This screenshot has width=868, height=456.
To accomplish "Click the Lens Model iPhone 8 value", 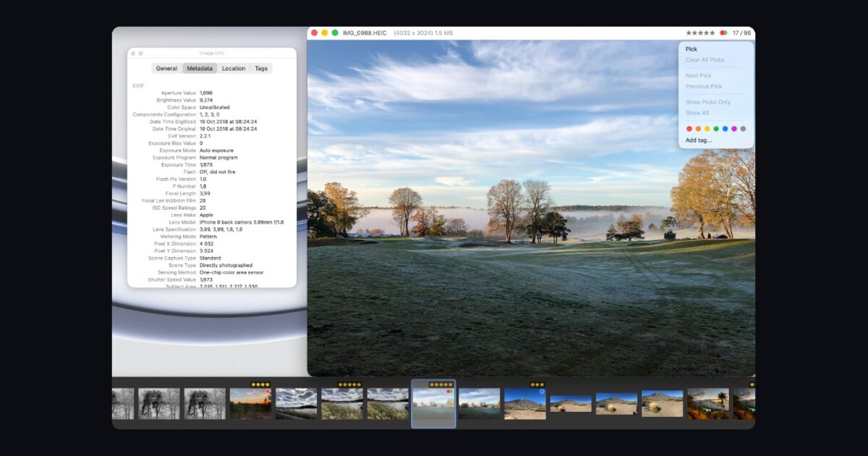I will pos(242,222).
